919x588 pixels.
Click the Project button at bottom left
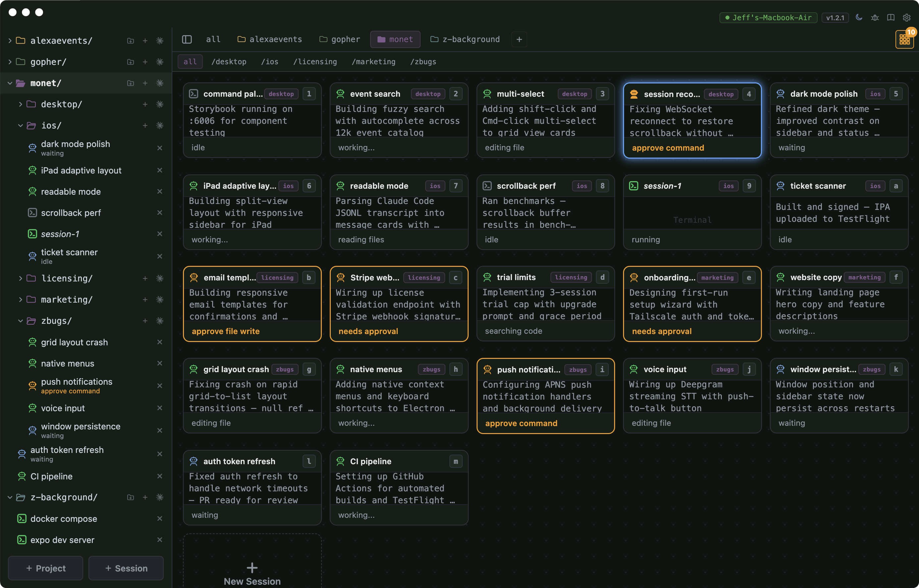click(45, 568)
